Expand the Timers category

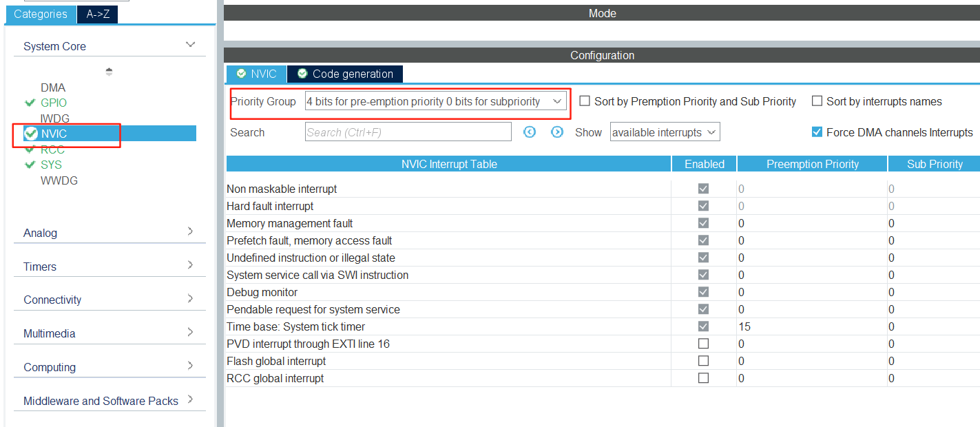coord(191,265)
